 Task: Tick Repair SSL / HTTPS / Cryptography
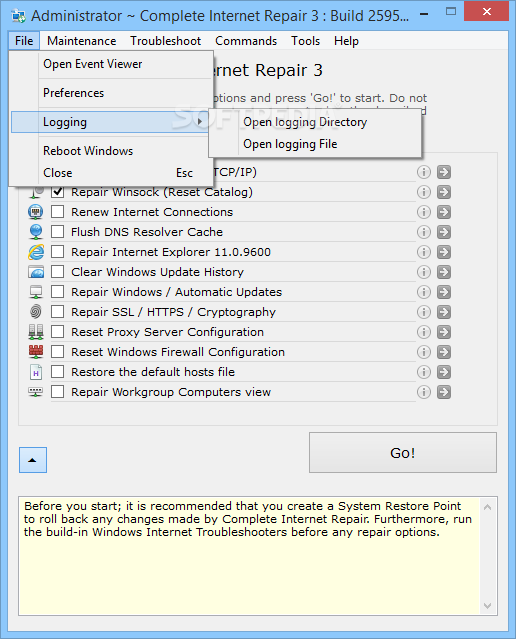click(x=57, y=312)
